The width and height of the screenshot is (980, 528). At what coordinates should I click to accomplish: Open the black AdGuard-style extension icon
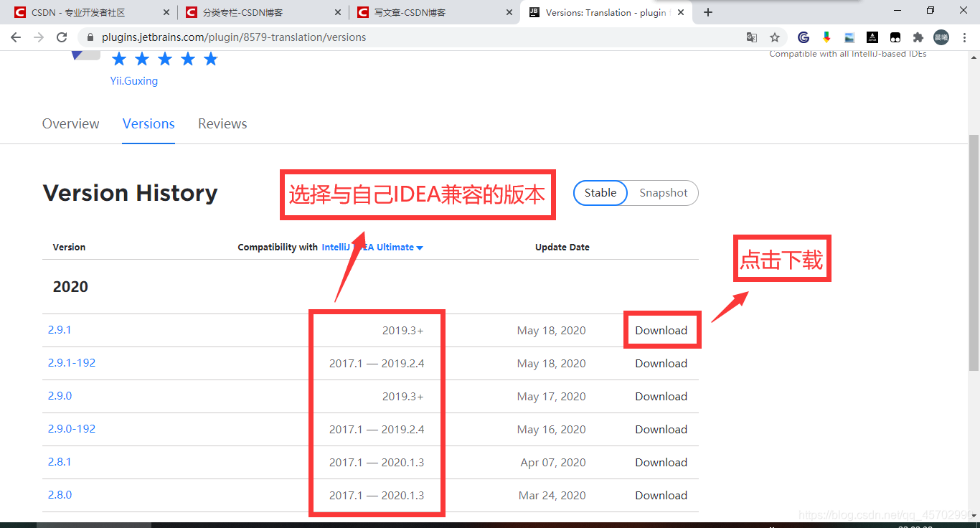pyautogui.click(x=872, y=37)
